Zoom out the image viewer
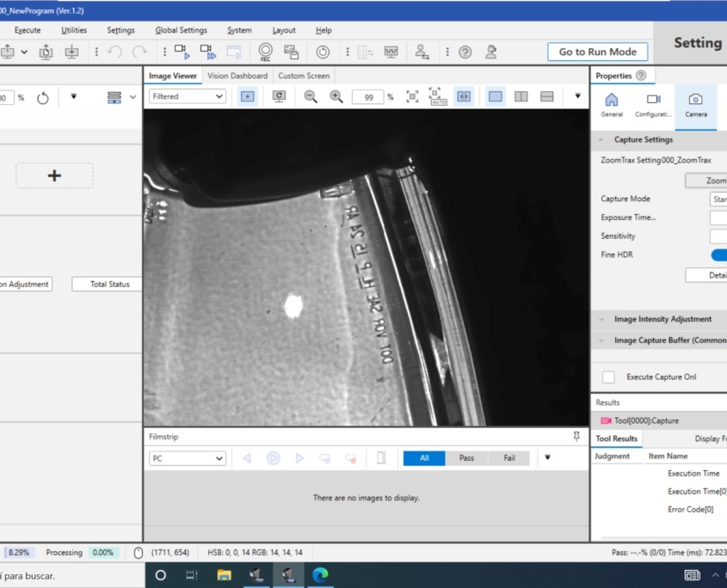The height and width of the screenshot is (588, 727). (311, 97)
